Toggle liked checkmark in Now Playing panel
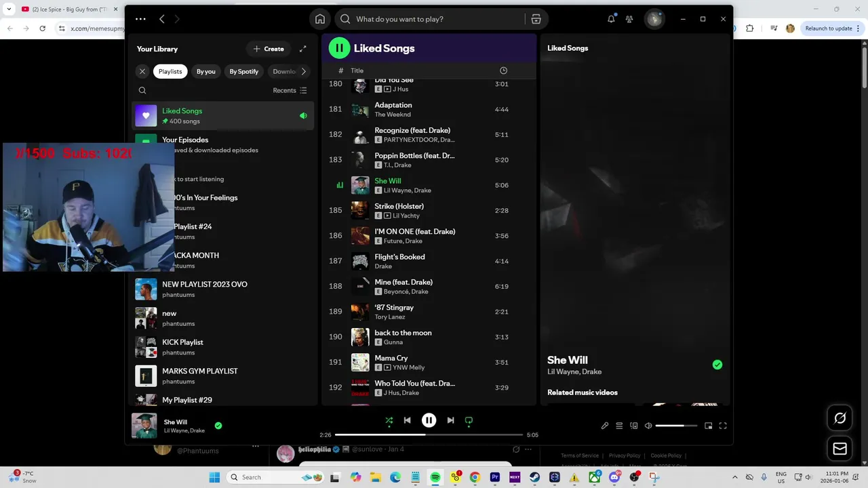 717,365
